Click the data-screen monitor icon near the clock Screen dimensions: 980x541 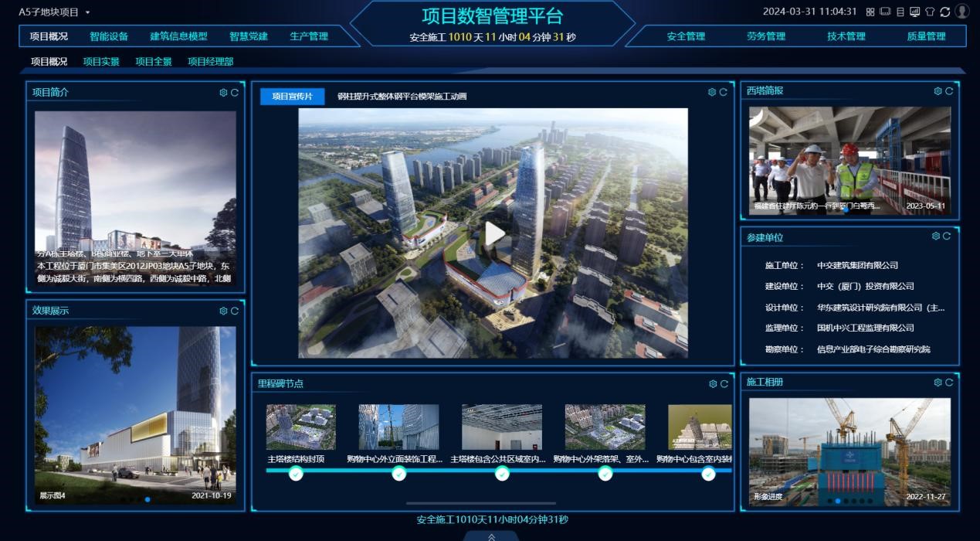(x=916, y=12)
